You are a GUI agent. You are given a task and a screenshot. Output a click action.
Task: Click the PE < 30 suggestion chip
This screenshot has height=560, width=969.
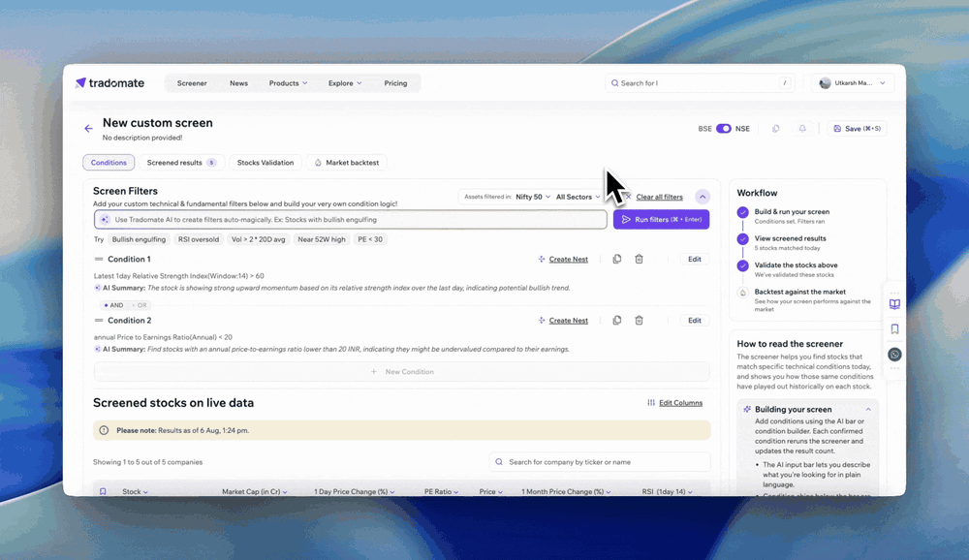click(370, 239)
